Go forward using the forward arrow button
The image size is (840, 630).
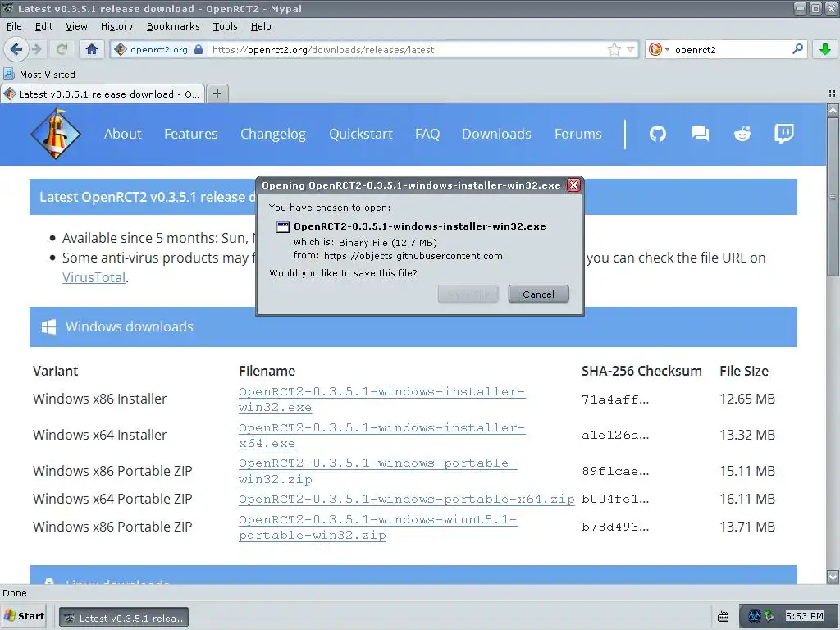tap(37, 50)
